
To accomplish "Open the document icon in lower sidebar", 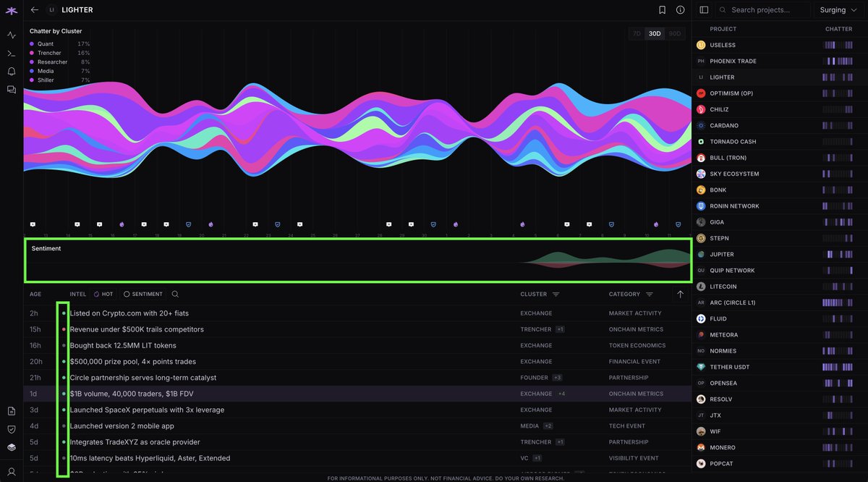I will 11,411.
